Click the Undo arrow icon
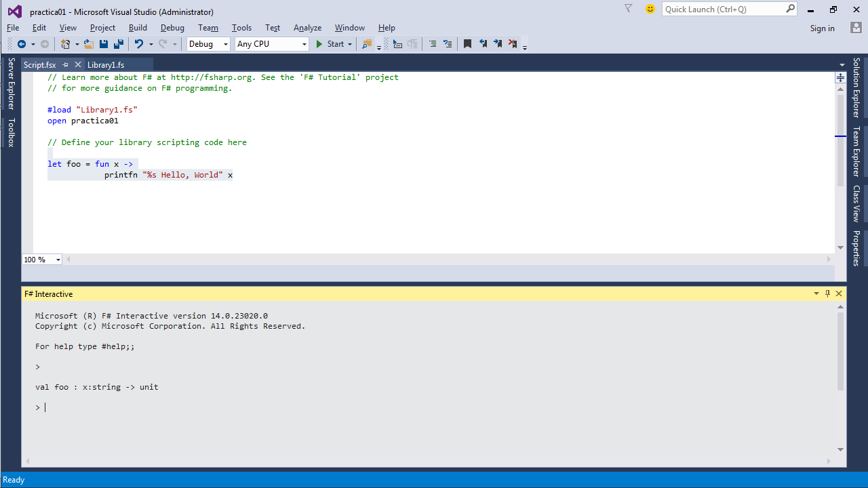 point(138,44)
